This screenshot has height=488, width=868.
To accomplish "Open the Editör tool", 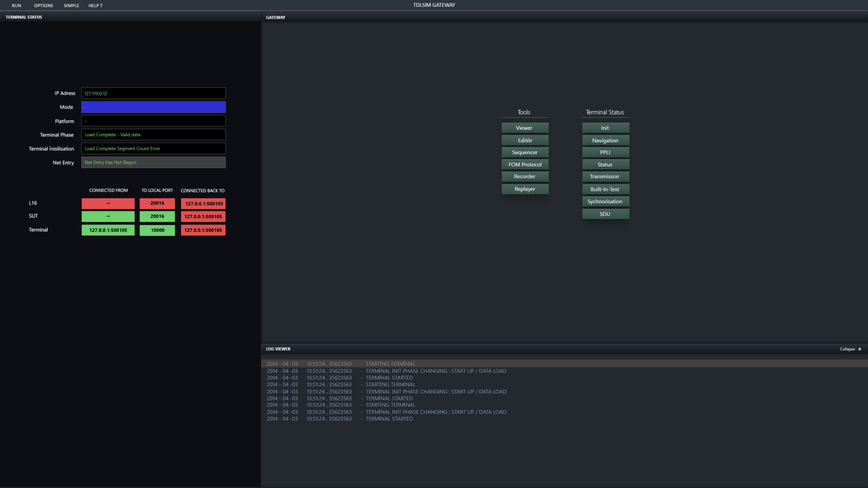I will 525,140.
